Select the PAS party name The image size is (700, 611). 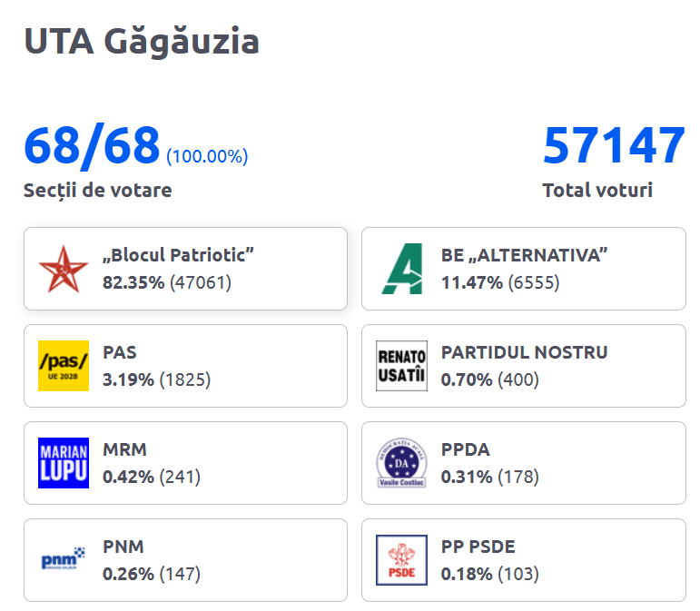[x=120, y=352]
